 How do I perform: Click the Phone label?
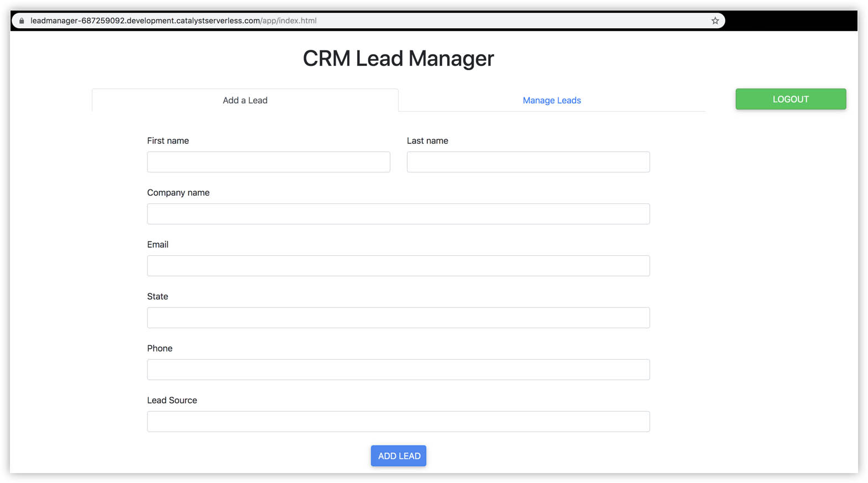(x=160, y=349)
